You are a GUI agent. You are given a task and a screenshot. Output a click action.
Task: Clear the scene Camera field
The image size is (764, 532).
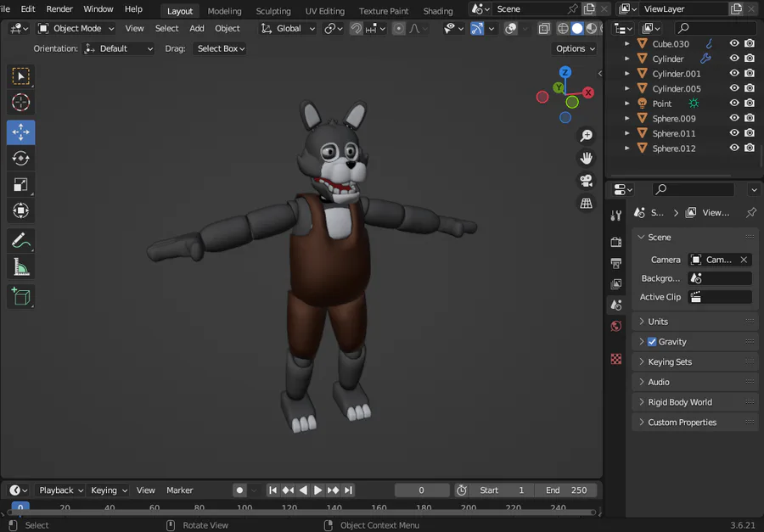point(744,260)
